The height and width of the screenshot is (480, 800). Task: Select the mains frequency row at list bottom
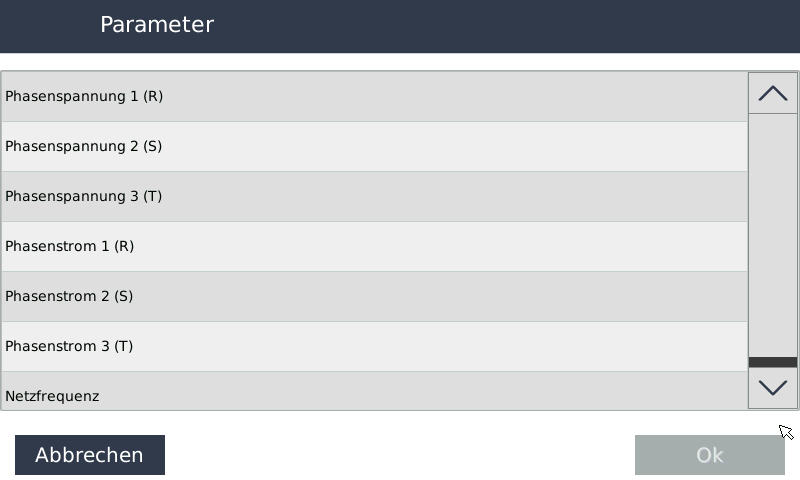(x=374, y=392)
